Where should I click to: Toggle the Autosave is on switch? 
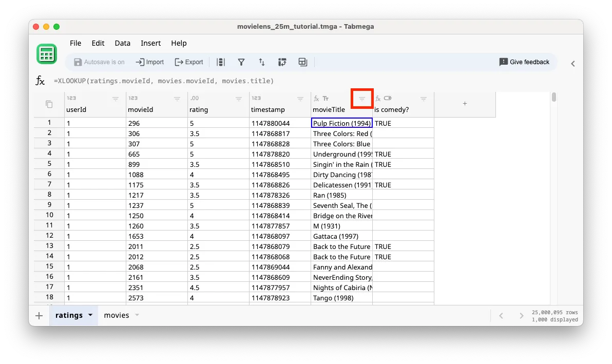100,62
